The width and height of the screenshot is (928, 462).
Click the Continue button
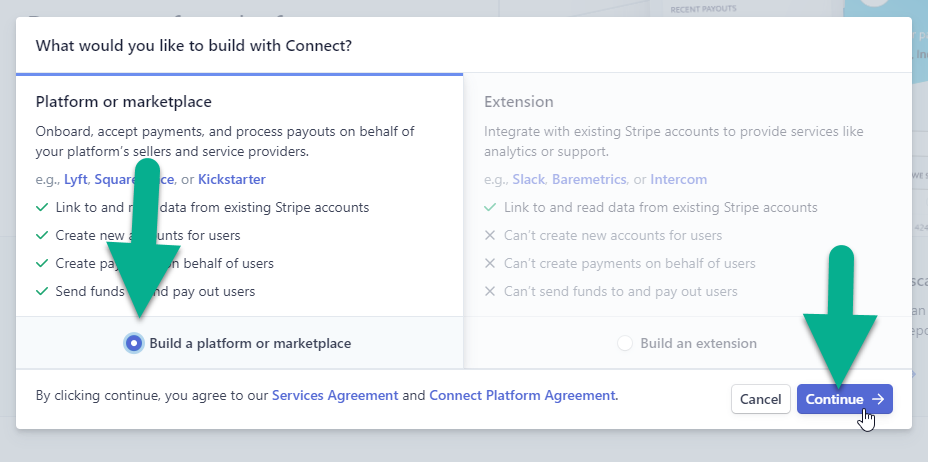(844, 399)
